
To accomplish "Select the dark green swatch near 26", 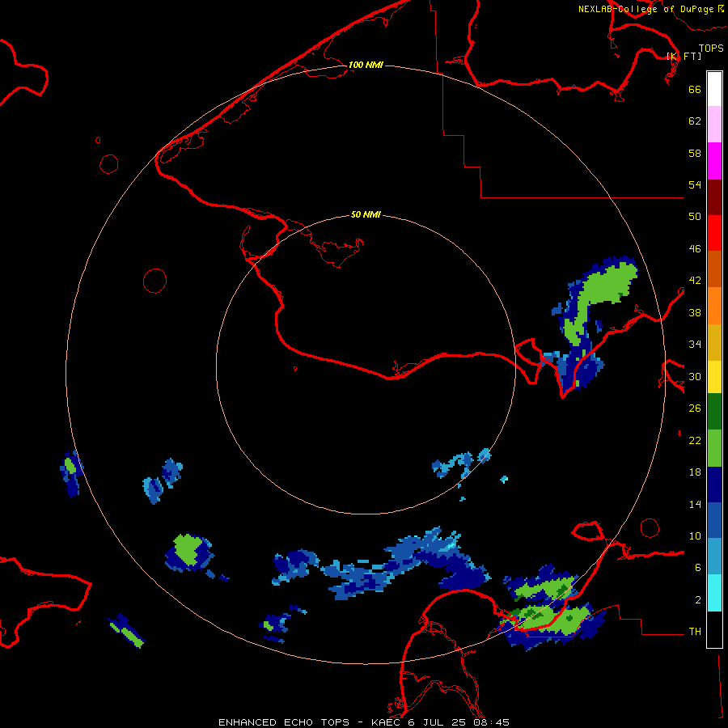I will click(x=714, y=412).
